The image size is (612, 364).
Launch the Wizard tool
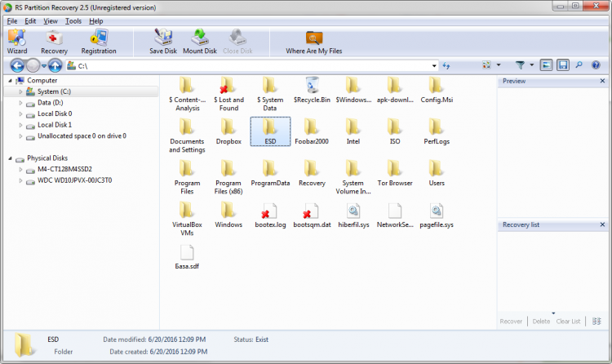[x=17, y=42]
